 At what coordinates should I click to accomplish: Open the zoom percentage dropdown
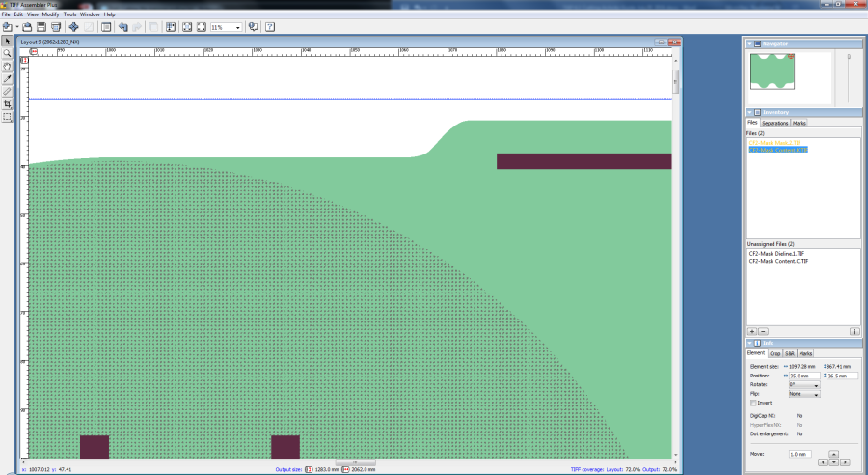[x=237, y=27]
